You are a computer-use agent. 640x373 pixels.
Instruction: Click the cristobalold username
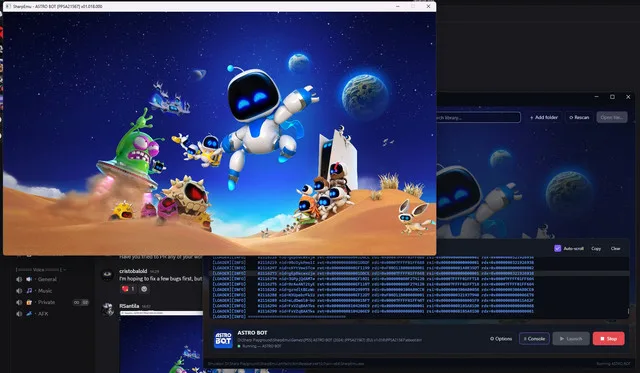click(133, 271)
